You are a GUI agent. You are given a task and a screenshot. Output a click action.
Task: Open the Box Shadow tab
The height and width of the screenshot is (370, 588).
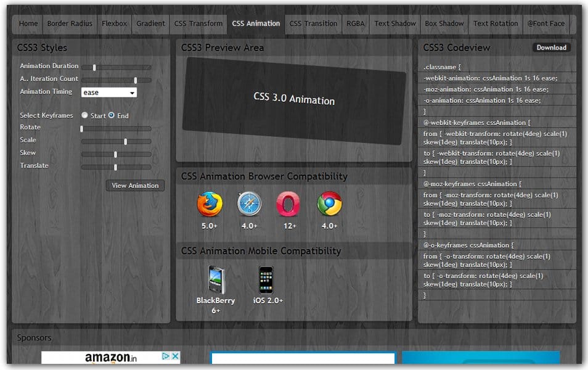[x=444, y=23]
